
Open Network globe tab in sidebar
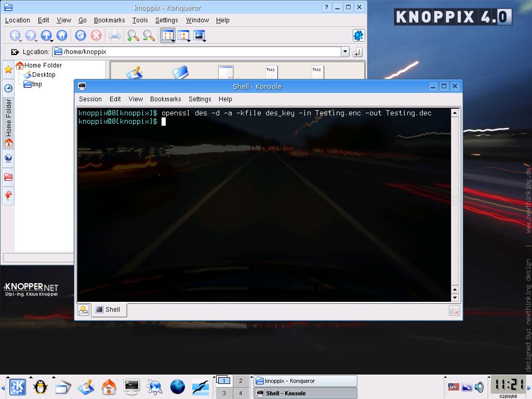(8, 158)
